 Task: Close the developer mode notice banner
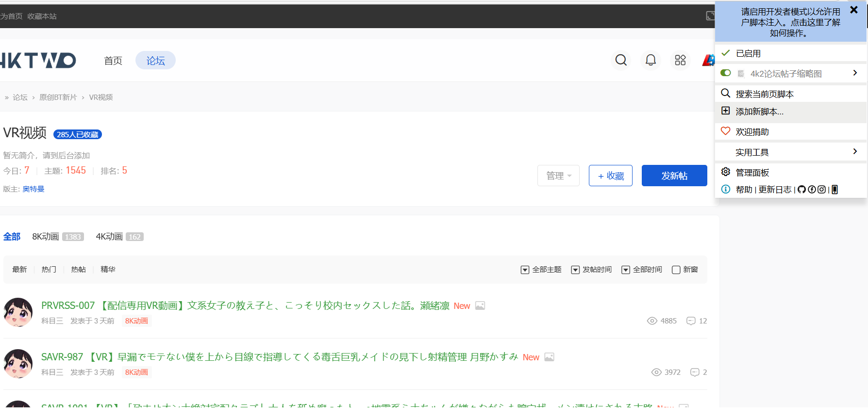pyautogui.click(x=854, y=10)
